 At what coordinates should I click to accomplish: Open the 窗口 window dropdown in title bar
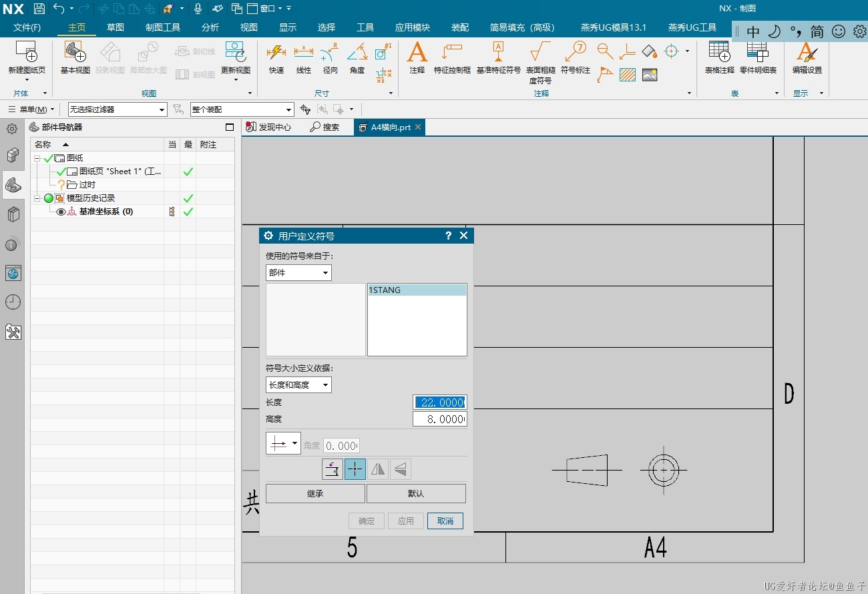tap(264, 9)
